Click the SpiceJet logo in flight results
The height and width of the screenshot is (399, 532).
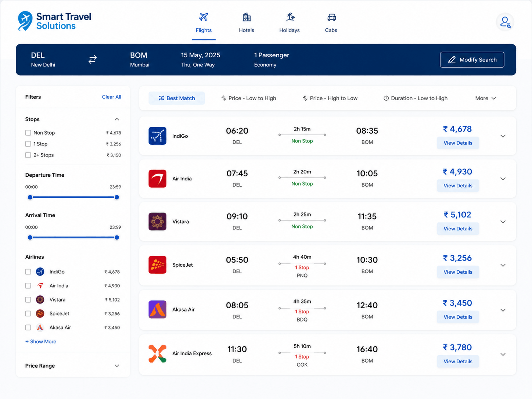pos(157,265)
